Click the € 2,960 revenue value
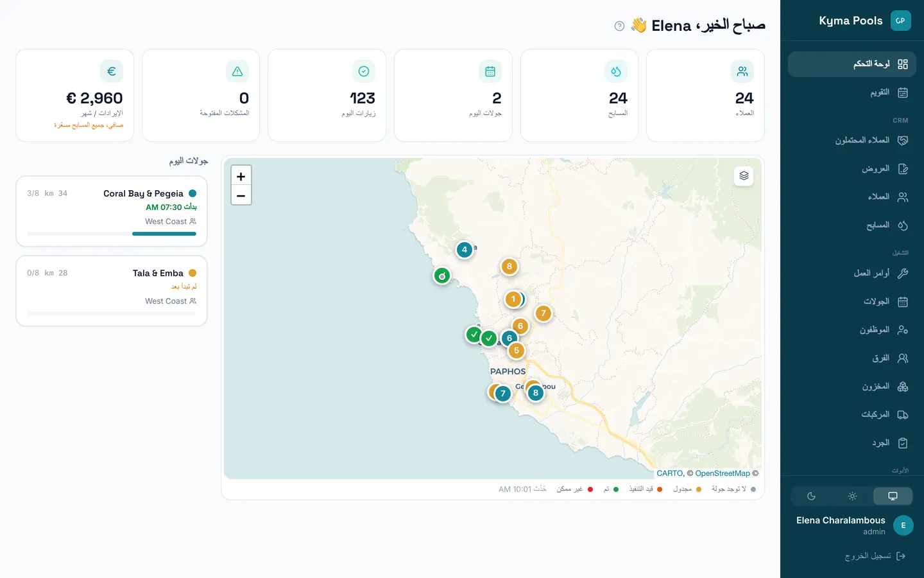The width and height of the screenshot is (924, 578). point(94,98)
